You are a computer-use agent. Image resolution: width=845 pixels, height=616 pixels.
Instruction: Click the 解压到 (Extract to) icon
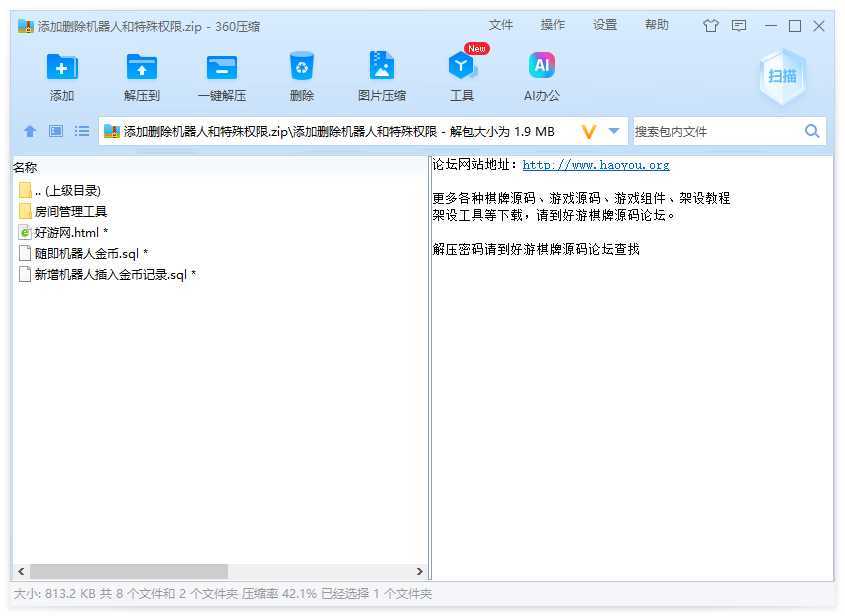coord(142,67)
